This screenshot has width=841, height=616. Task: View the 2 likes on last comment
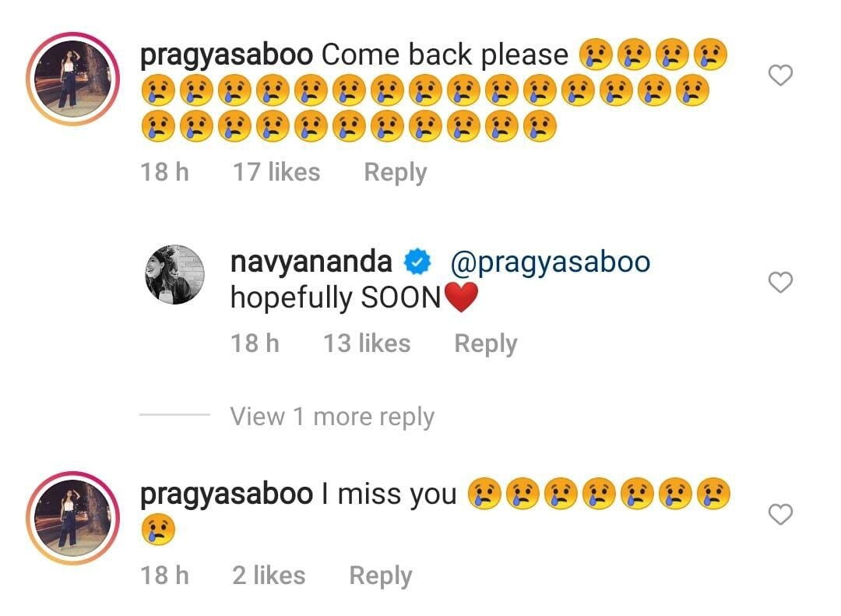(269, 576)
